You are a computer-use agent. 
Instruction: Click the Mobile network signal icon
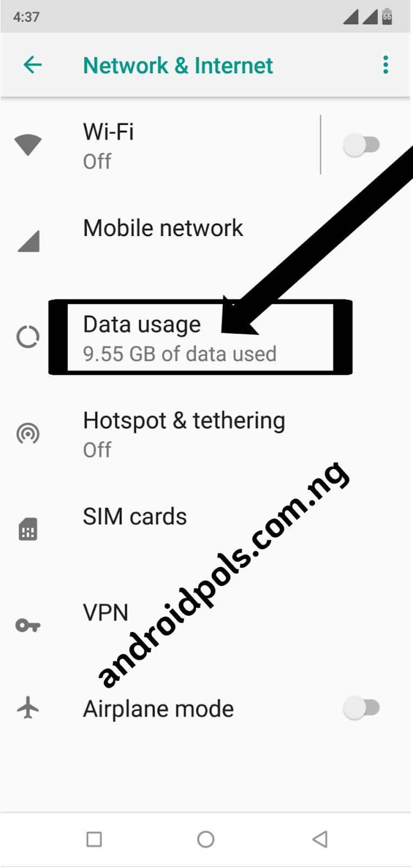click(x=29, y=241)
